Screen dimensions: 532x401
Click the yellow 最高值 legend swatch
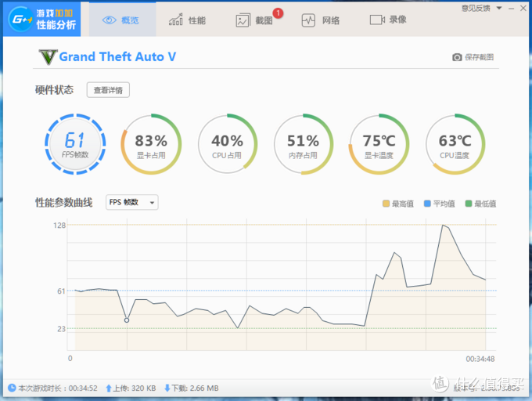click(386, 204)
